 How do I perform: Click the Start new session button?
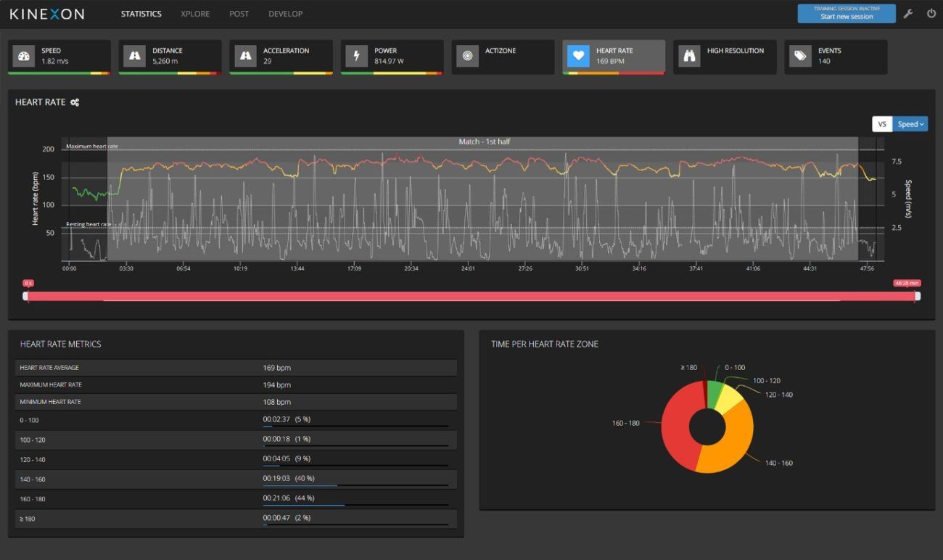tap(846, 13)
